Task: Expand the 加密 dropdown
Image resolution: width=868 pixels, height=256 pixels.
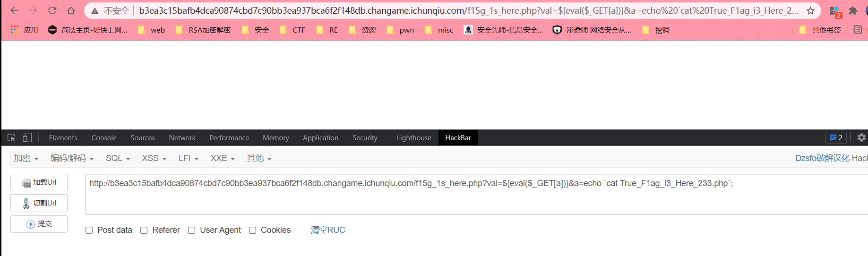Action: [26, 158]
